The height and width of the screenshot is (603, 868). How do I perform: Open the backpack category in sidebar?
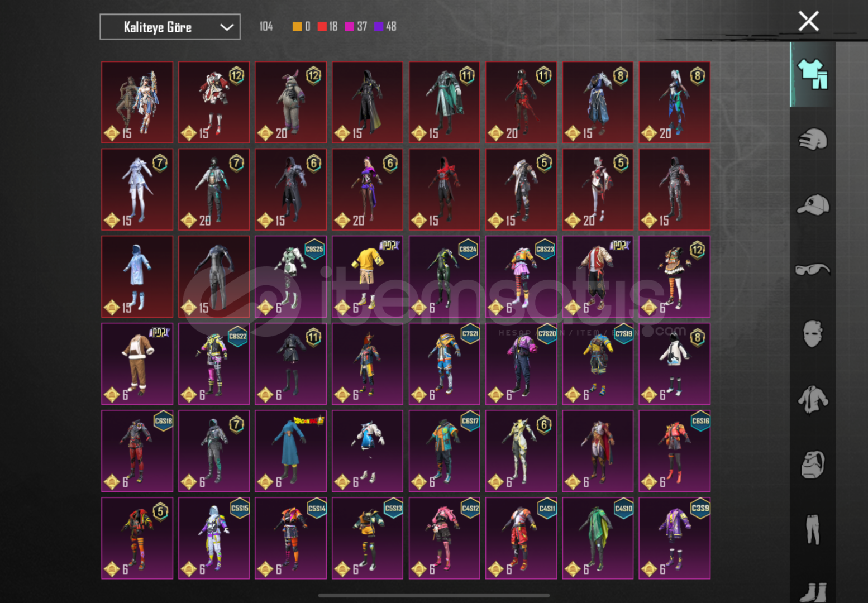click(x=813, y=464)
